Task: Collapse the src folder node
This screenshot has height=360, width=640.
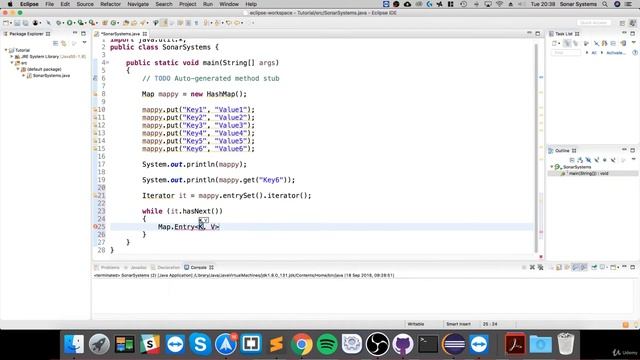Action: (12, 63)
